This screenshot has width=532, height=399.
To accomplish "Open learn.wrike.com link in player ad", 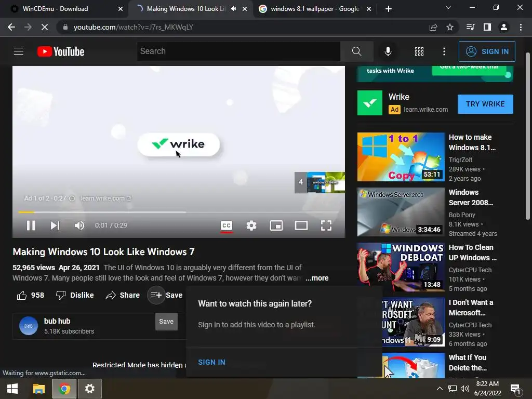I will (x=105, y=198).
